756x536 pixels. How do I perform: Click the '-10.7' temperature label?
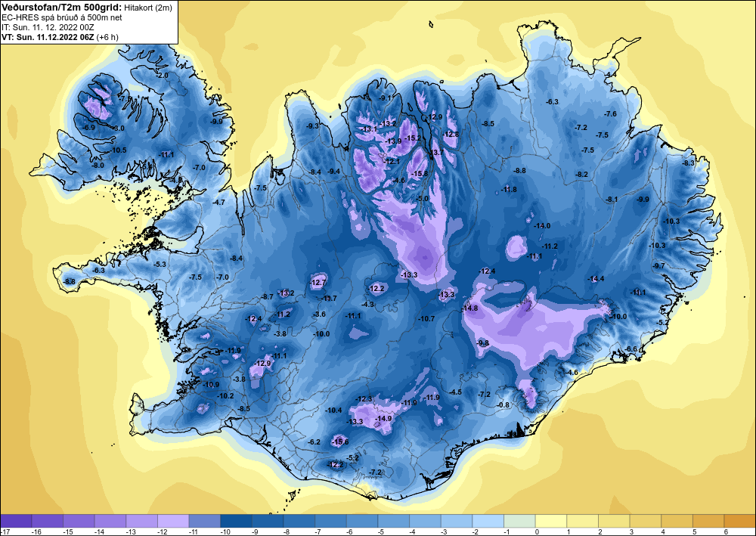tap(426, 318)
